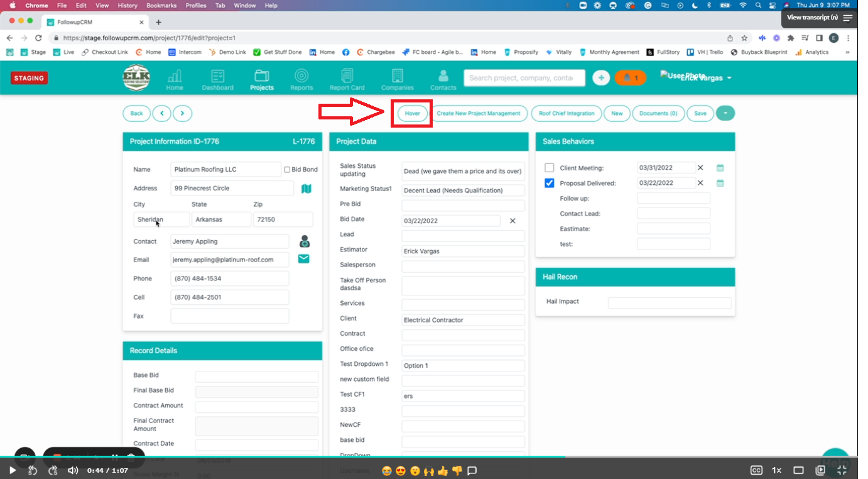Screen dimensions: 868x479
Task: Select the Dashboard icon in navigation
Action: coord(217,77)
